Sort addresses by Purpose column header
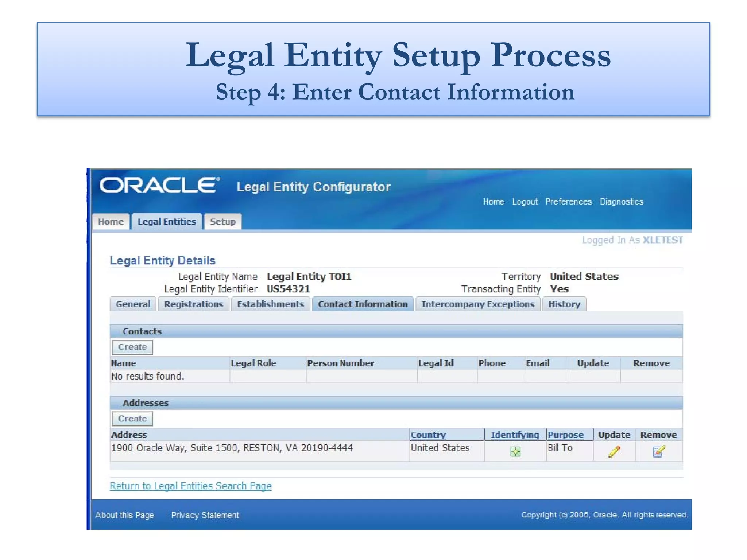Image resolution: width=747 pixels, height=560 pixels. pyautogui.click(x=565, y=435)
